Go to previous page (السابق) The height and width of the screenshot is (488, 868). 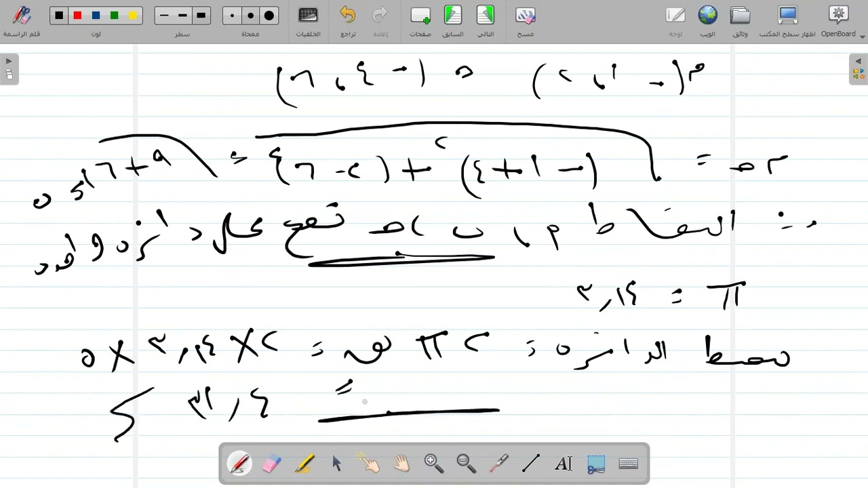pos(453,21)
